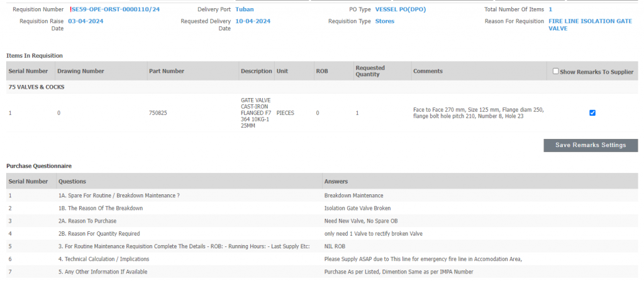
Task: Click the Tuban delivery port value
Action: click(x=245, y=9)
